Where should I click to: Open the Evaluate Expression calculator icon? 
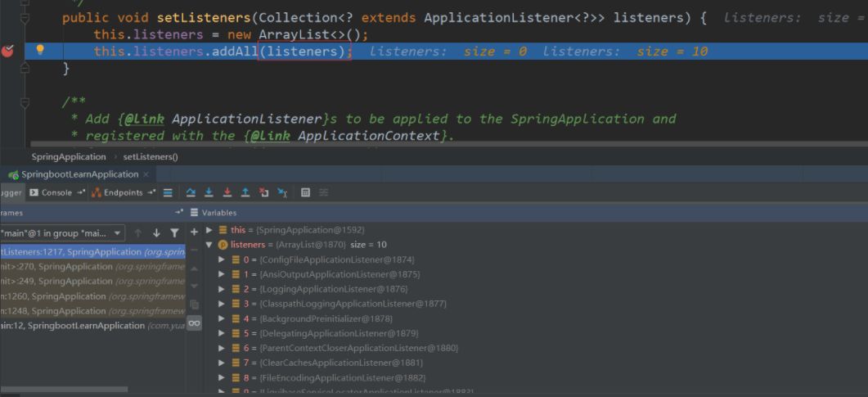click(x=305, y=192)
